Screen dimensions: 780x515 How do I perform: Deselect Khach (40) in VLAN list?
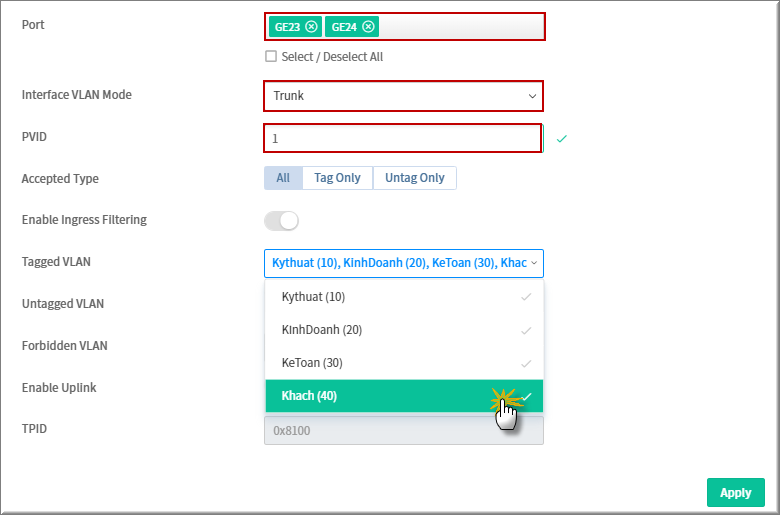point(404,396)
